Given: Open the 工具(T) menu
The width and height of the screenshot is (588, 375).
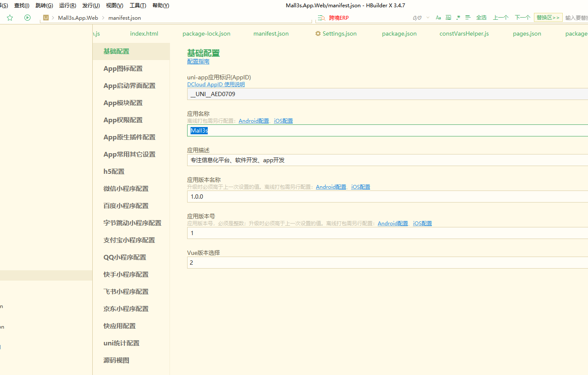Looking at the screenshot, I should tap(138, 6).
